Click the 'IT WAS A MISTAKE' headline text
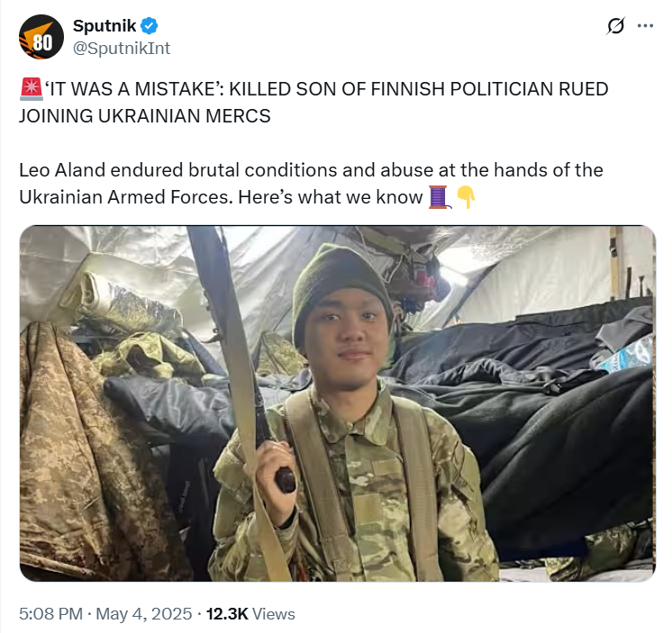Image resolution: width=672 pixels, height=633 pixels. click(x=134, y=89)
